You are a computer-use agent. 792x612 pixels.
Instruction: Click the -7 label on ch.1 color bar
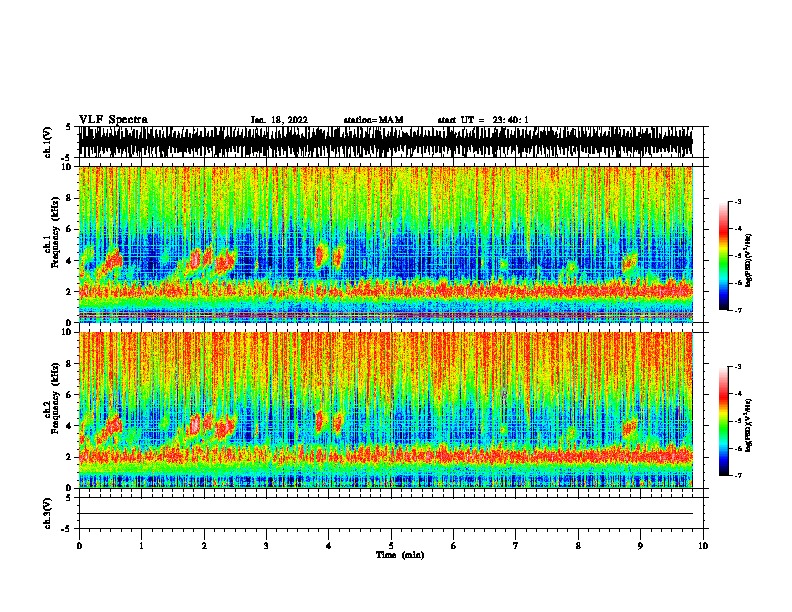tap(738, 310)
